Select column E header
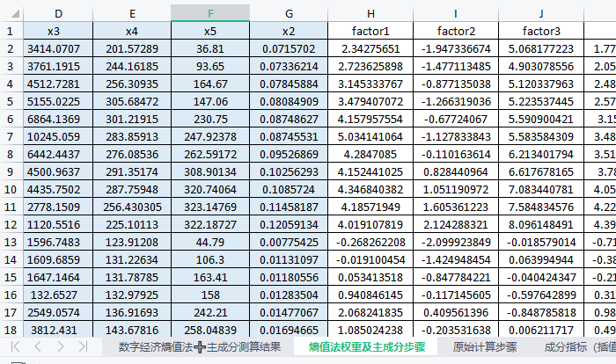The image size is (616, 364). [132, 14]
